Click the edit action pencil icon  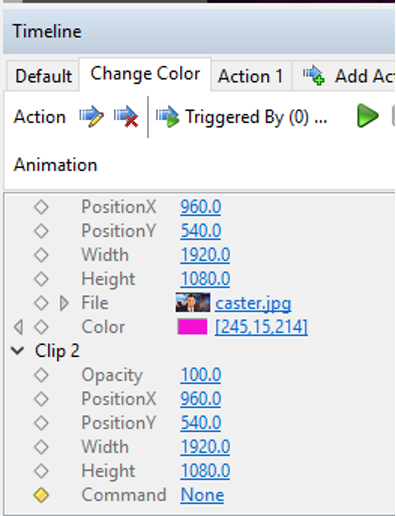tap(91, 116)
